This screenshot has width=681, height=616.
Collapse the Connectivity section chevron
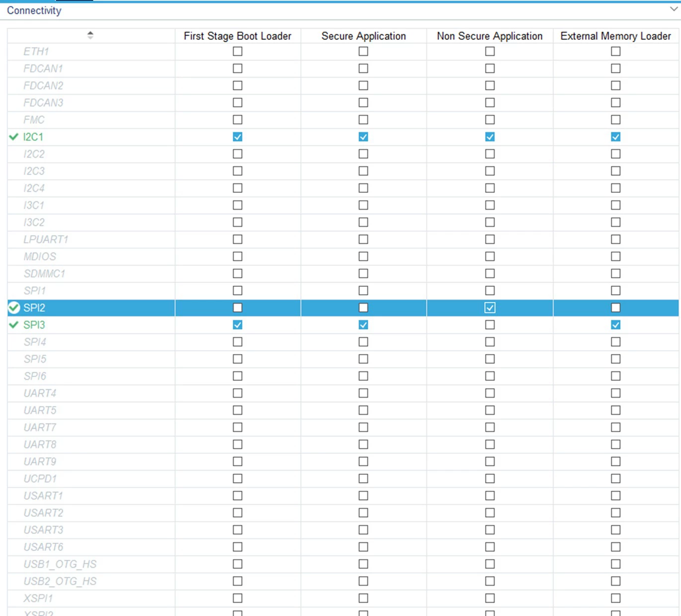pos(674,9)
